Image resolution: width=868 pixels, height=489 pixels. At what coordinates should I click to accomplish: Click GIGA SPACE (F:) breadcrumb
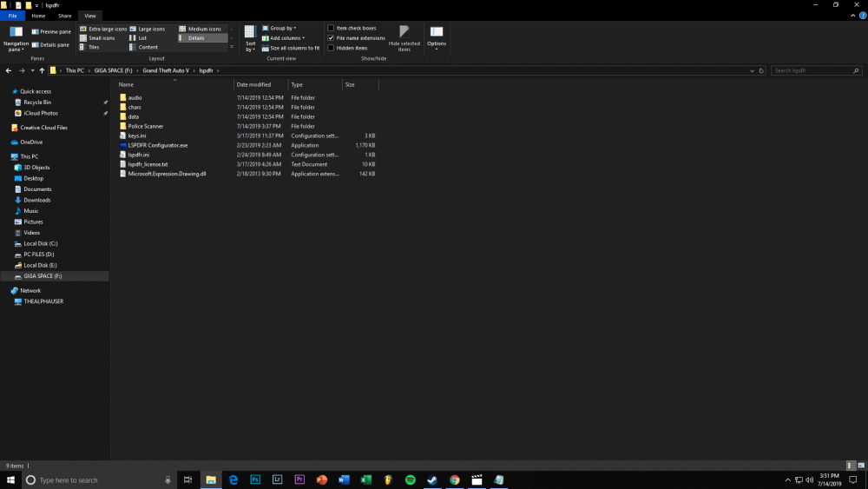113,71
